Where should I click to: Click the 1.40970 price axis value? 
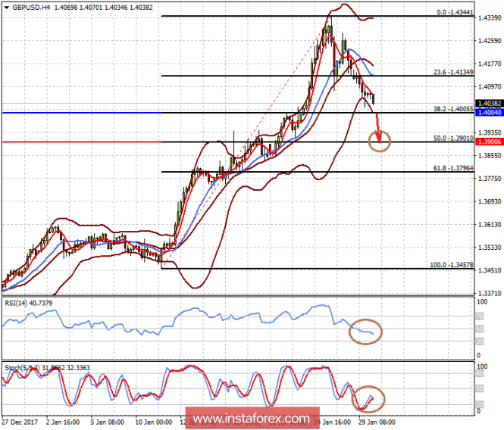coord(490,87)
